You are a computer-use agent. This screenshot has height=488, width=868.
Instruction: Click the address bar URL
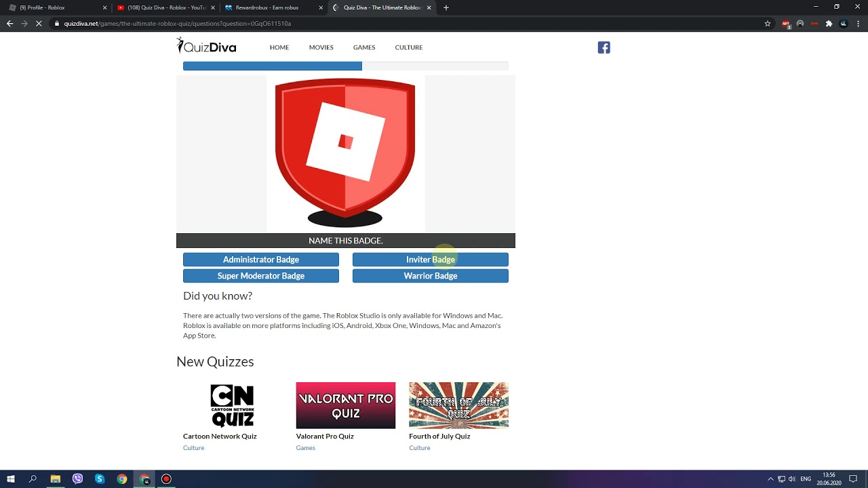[178, 23]
